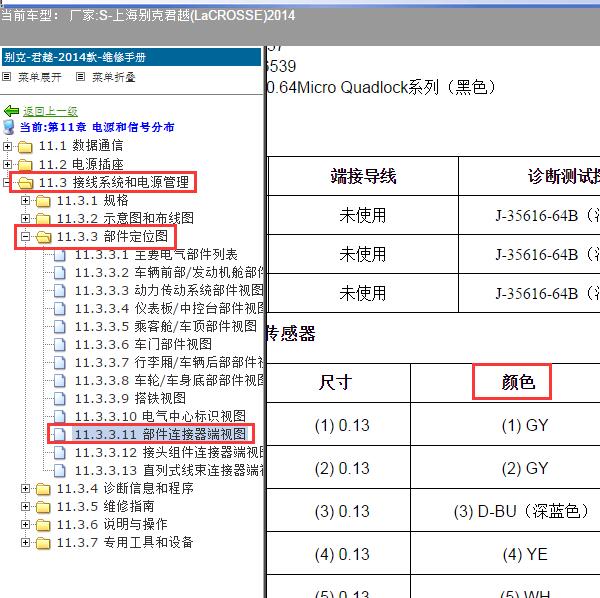Click the page icon for 11.3.3.1
This screenshot has width=600, height=598.
[60, 255]
